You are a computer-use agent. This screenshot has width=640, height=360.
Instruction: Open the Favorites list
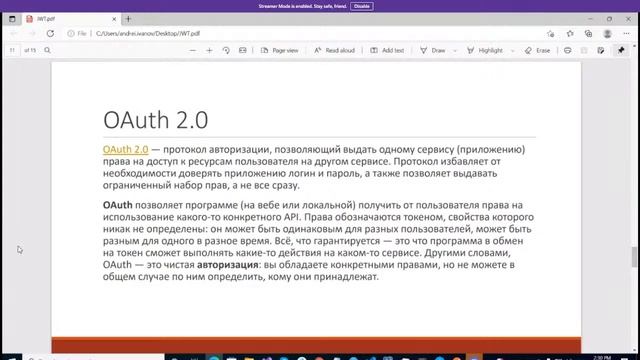[x=570, y=34]
